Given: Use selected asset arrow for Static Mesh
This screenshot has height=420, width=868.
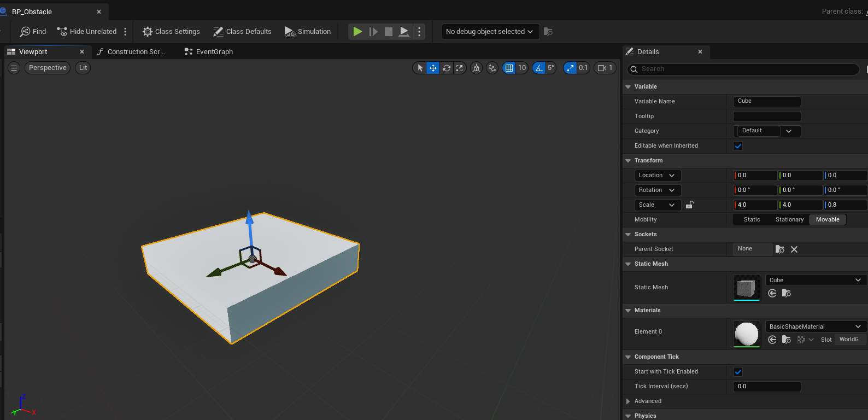Looking at the screenshot, I should (x=772, y=293).
